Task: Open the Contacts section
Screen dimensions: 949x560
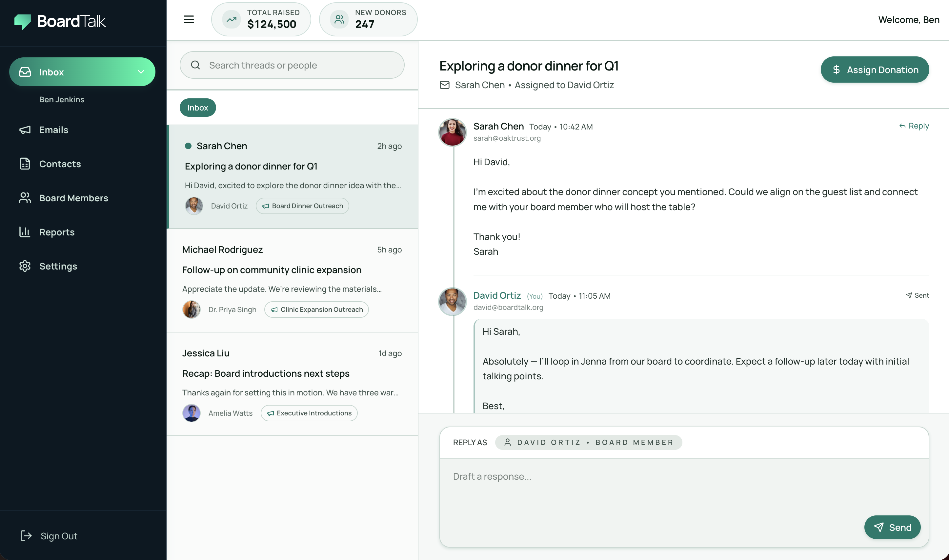Action: coord(60,164)
